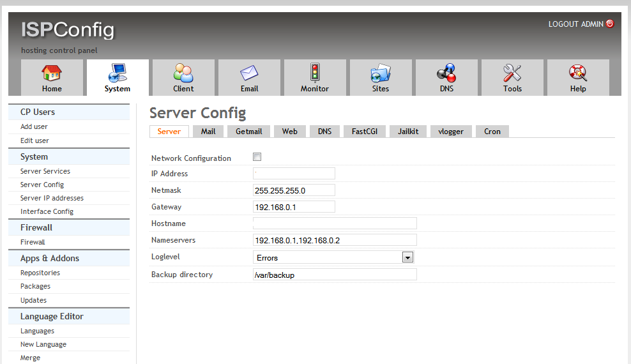Open Add user in sidebar

pyautogui.click(x=34, y=126)
